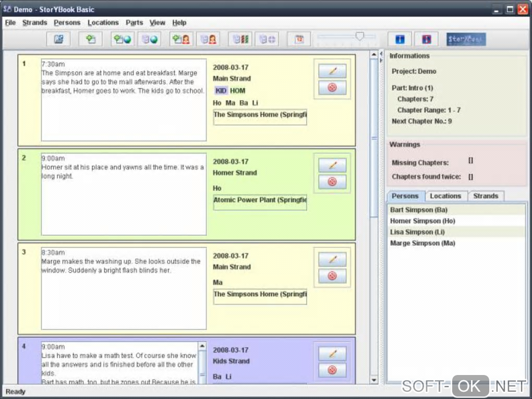The height and width of the screenshot is (399, 532).
Task: Click scroll up arrow of chapter list
Action: (x=374, y=54)
